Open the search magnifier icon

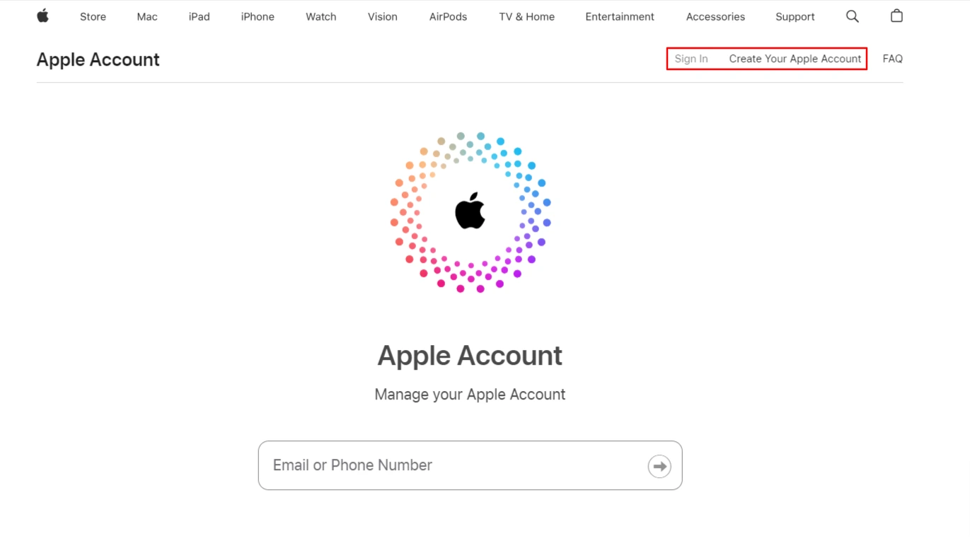[852, 16]
